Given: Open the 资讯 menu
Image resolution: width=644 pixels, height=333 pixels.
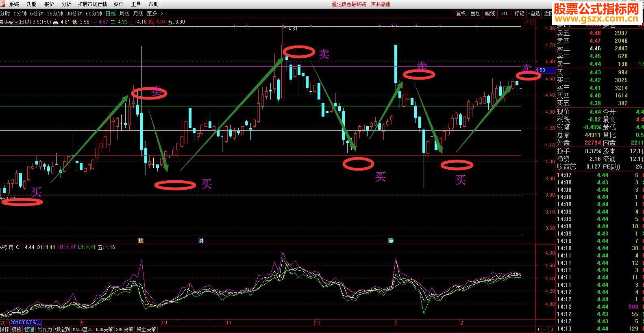Looking at the screenshot, I should (x=119, y=4).
